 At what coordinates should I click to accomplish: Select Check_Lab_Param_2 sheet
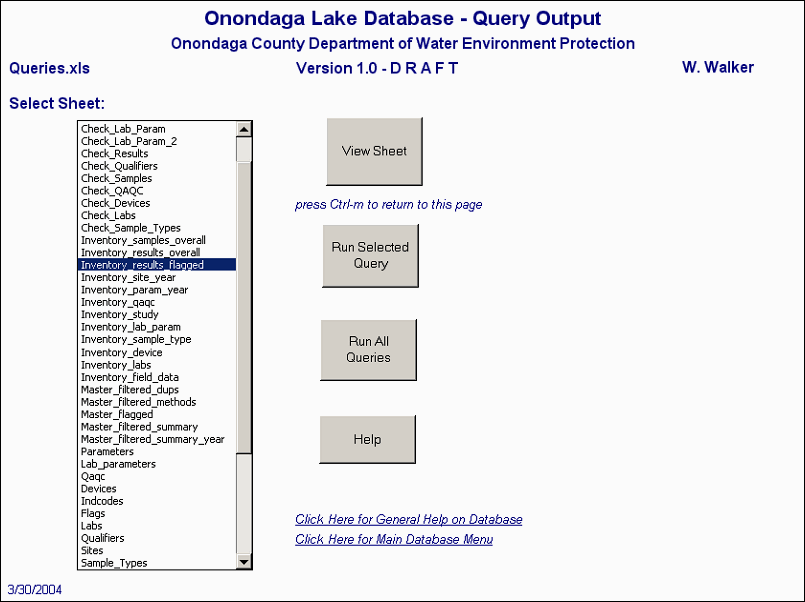(157, 141)
